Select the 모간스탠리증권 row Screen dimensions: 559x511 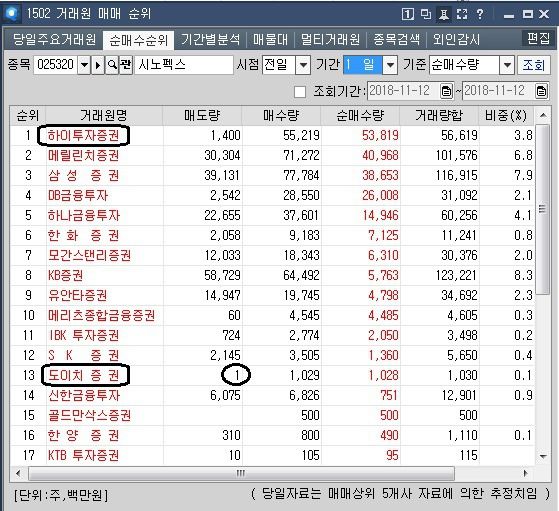pyautogui.click(x=272, y=255)
